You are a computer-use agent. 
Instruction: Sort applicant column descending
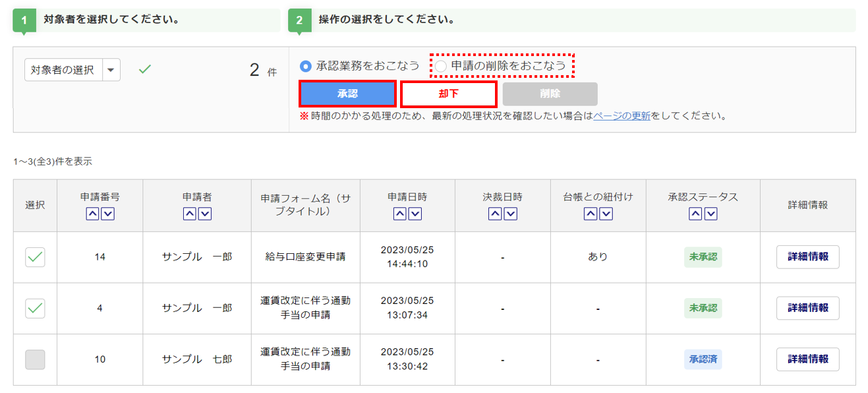pyautogui.click(x=204, y=214)
